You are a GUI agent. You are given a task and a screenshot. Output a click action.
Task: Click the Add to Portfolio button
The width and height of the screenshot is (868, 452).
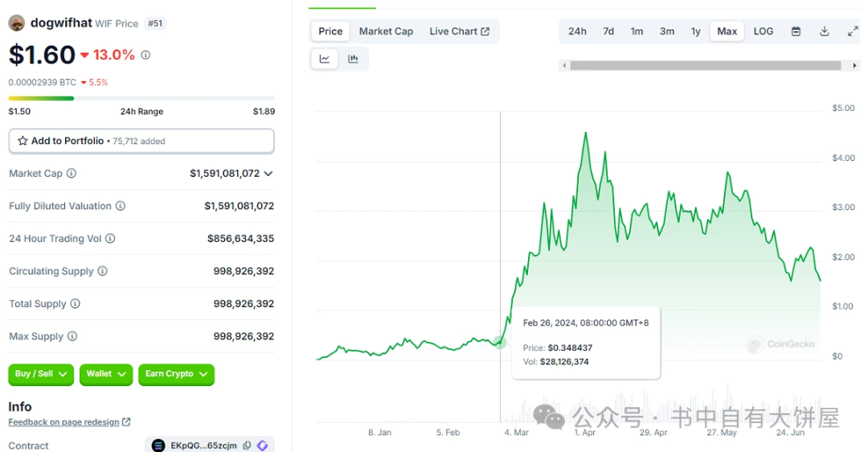coord(141,141)
